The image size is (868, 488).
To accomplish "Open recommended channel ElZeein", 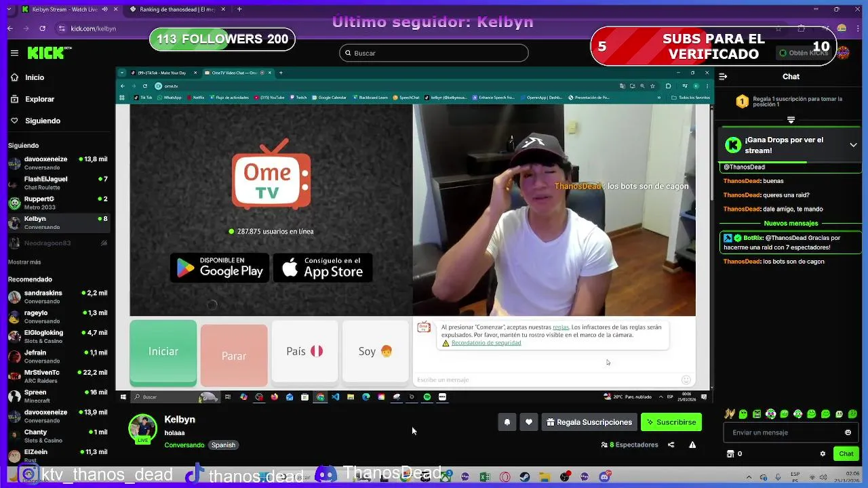I will coord(58,455).
